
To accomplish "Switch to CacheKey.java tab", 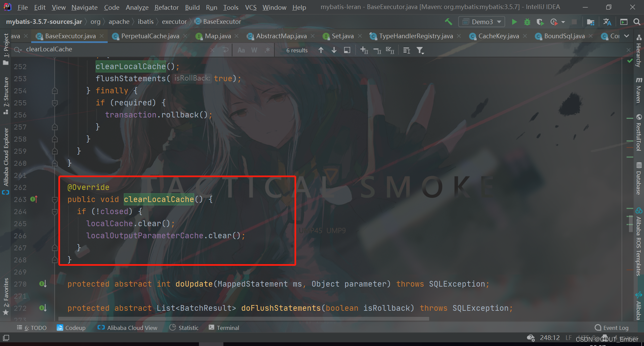I will click(498, 36).
